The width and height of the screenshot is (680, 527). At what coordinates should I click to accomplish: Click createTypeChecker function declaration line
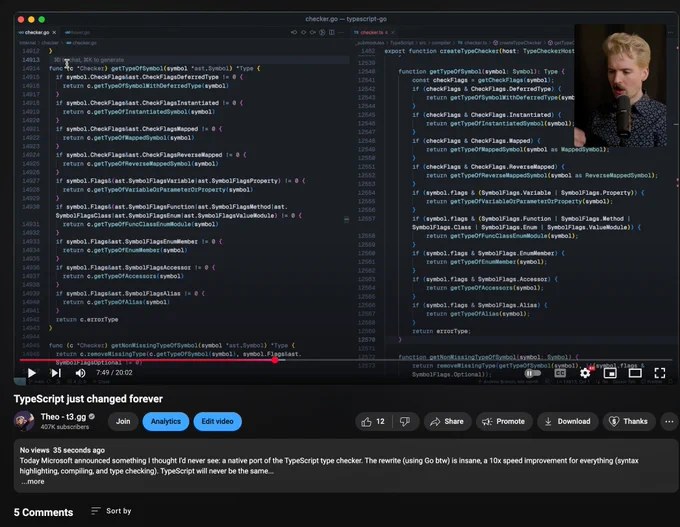point(479,51)
